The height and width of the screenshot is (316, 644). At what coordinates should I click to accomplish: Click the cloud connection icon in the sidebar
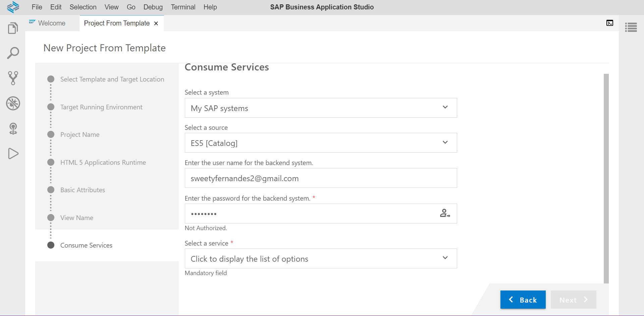tap(13, 103)
